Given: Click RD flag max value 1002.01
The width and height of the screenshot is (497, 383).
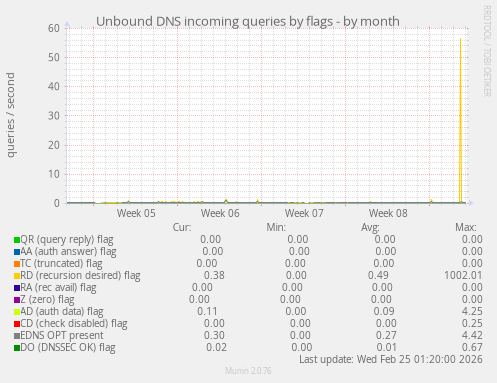Looking at the screenshot, I should click(x=463, y=276).
